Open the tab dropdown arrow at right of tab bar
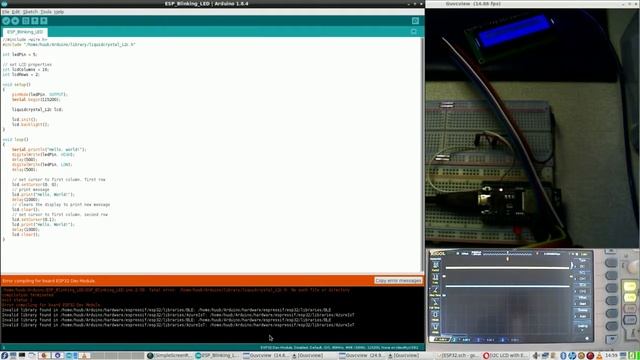The width and height of the screenshot is (640, 360). pyautogui.click(x=414, y=31)
